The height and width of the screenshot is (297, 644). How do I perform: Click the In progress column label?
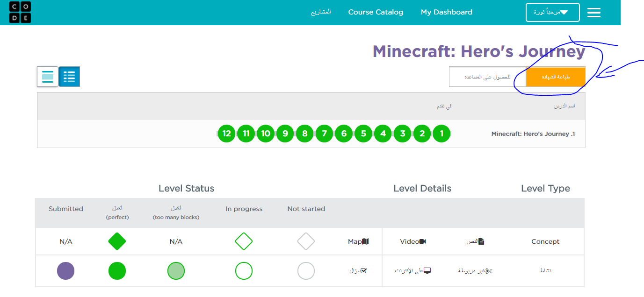[x=244, y=209]
